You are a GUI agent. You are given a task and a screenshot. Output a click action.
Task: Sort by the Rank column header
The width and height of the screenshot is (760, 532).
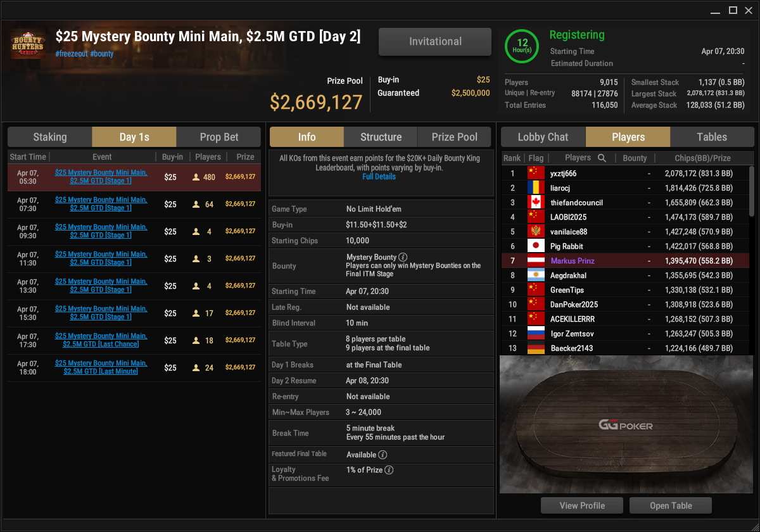pos(512,158)
